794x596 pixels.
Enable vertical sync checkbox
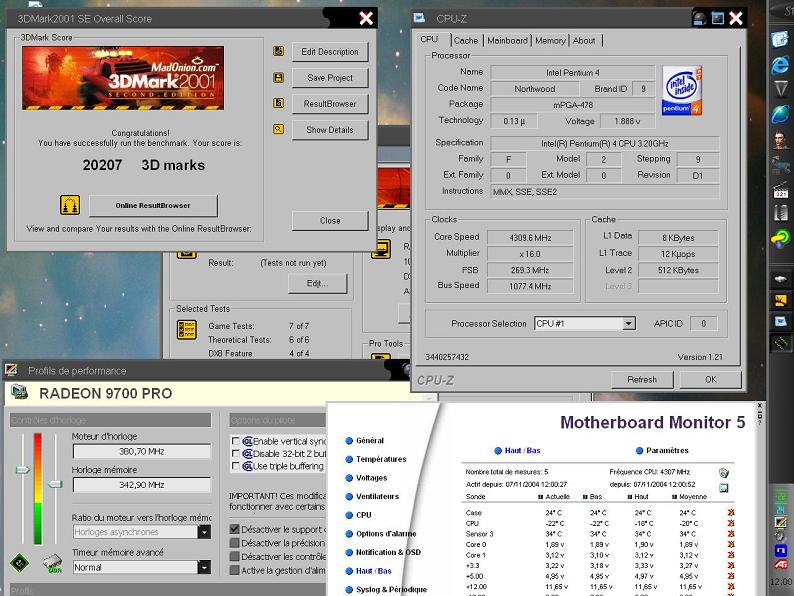[235, 441]
